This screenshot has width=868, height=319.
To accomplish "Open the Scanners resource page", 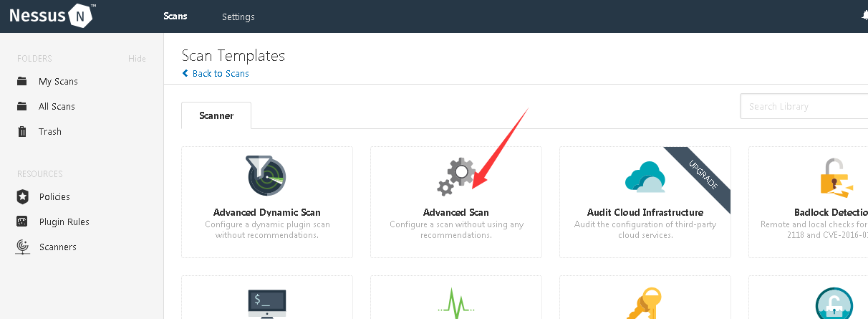I will coord(57,247).
